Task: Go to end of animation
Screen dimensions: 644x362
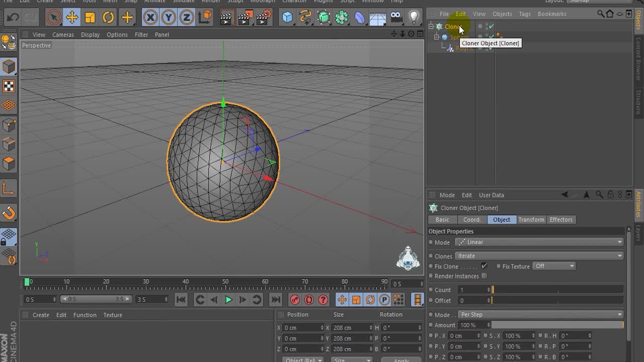Action: click(275, 300)
